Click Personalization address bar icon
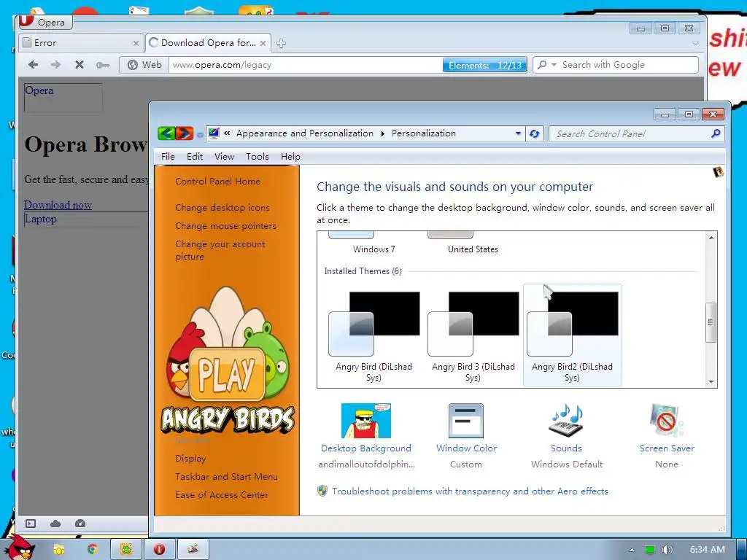 [214, 133]
